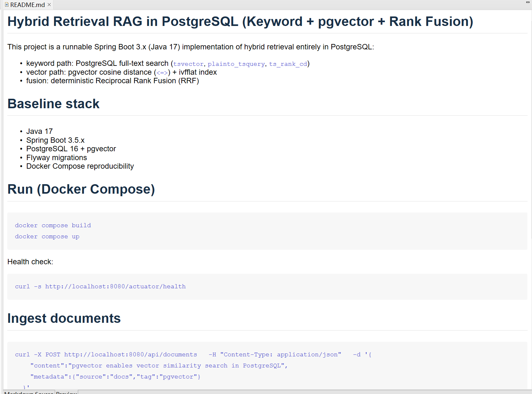532x394 pixels.
Task: Select the docker compose build command line
Action: point(53,225)
